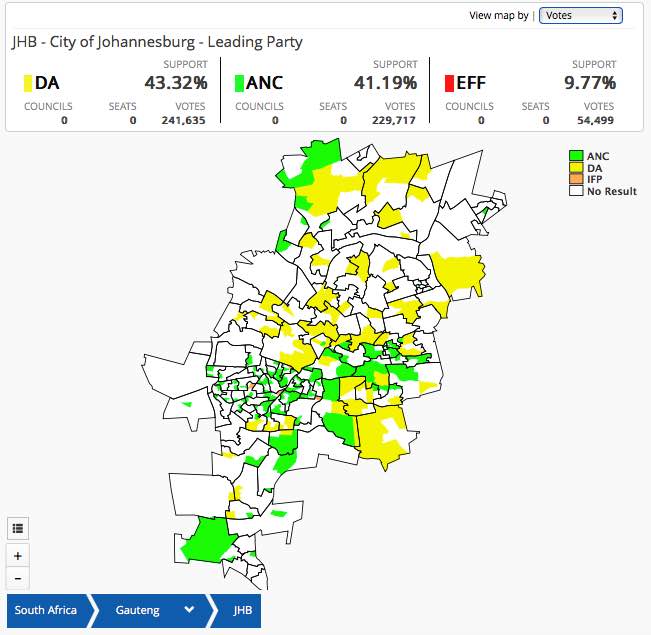The height and width of the screenshot is (635, 651).
Task: Zoom out with the minus button
Action: [x=18, y=577]
